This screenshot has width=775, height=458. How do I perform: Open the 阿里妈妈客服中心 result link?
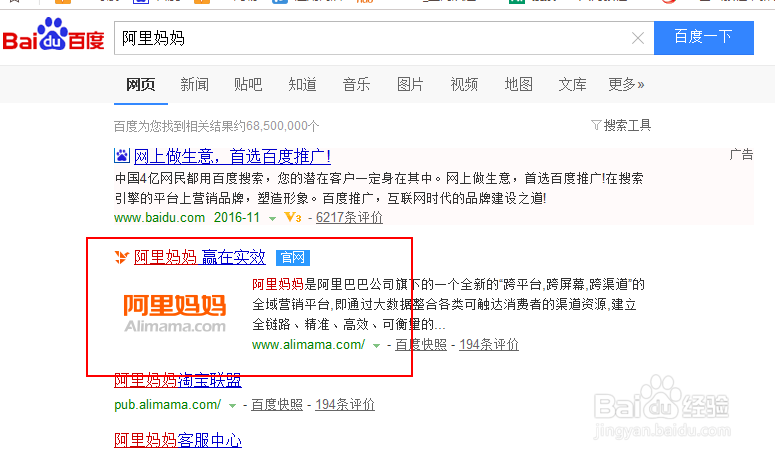point(178,440)
